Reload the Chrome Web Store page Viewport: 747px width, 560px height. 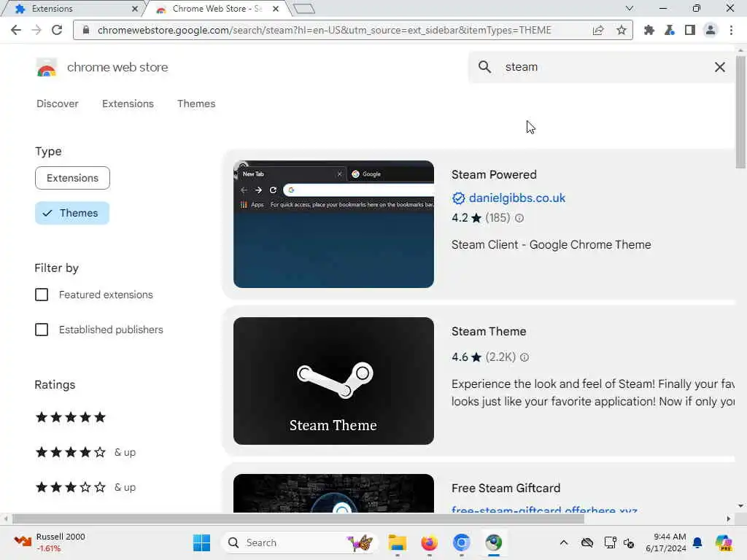pyautogui.click(x=57, y=30)
